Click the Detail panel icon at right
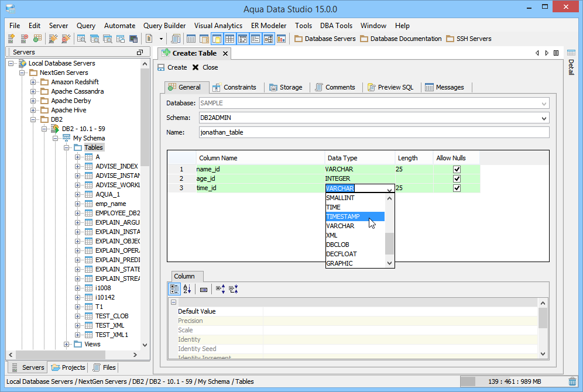This screenshot has width=583, height=392. [x=571, y=53]
